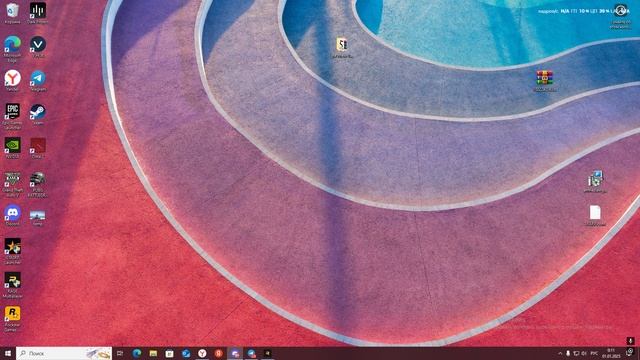Open the NVIDIA desktop shortcut
This screenshot has width=640, height=360.
click(x=12, y=147)
